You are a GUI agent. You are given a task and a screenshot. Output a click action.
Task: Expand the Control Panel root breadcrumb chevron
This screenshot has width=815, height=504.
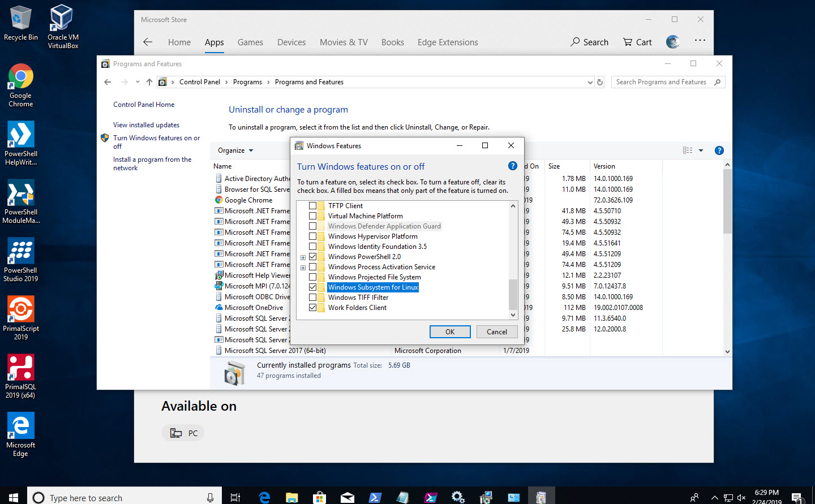pos(173,82)
